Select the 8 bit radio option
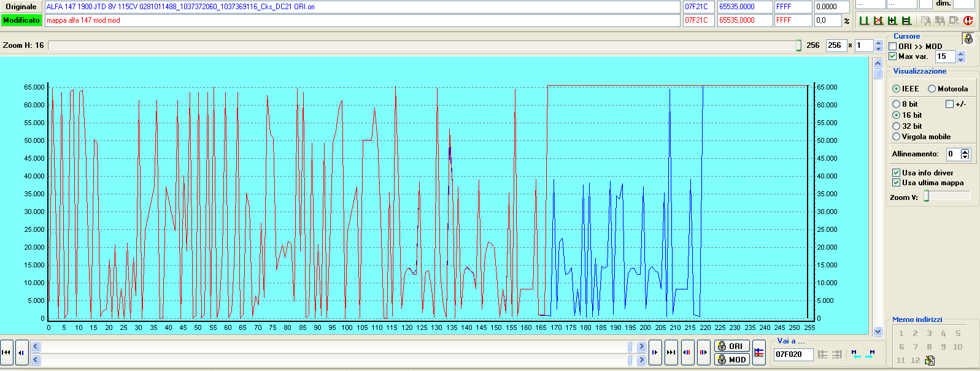980x371 pixels. pos(896,104)
